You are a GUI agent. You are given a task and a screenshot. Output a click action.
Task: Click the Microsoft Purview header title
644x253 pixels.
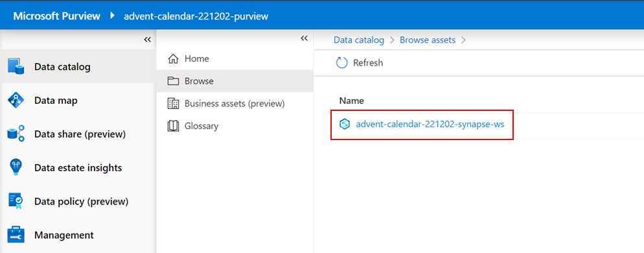[56, 16]
